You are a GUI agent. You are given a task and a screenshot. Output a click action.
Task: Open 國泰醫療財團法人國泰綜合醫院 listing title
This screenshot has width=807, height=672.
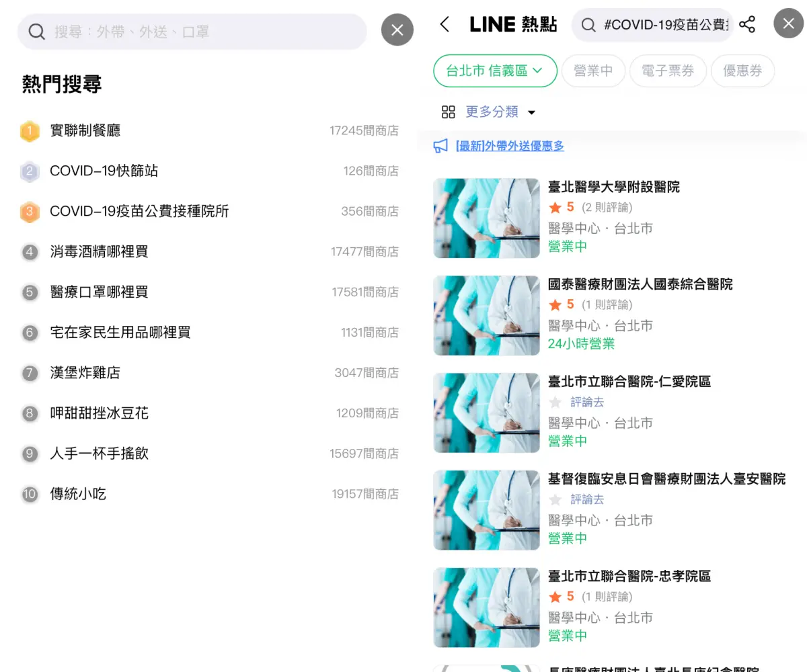pyautogui.click(x=640, y=284)
